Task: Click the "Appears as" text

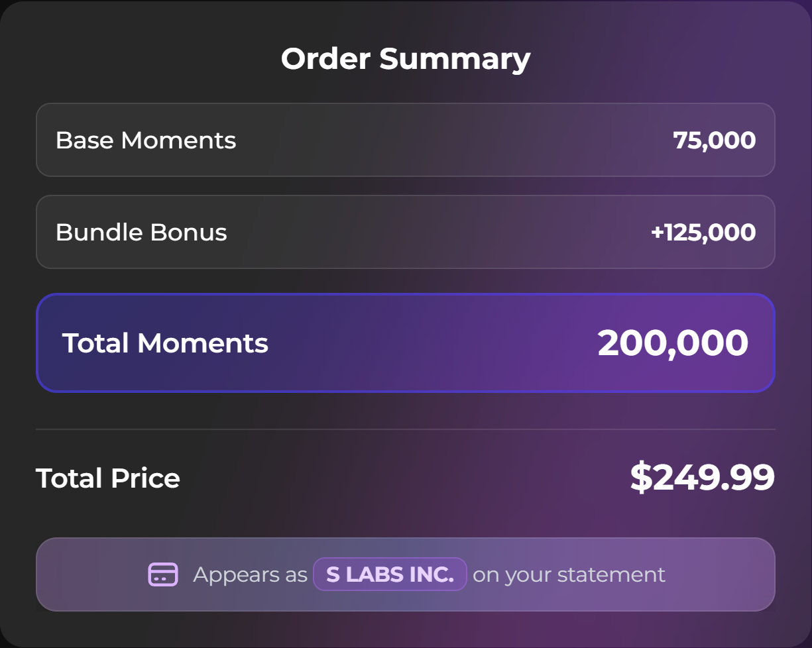Action: coord(250,574)
